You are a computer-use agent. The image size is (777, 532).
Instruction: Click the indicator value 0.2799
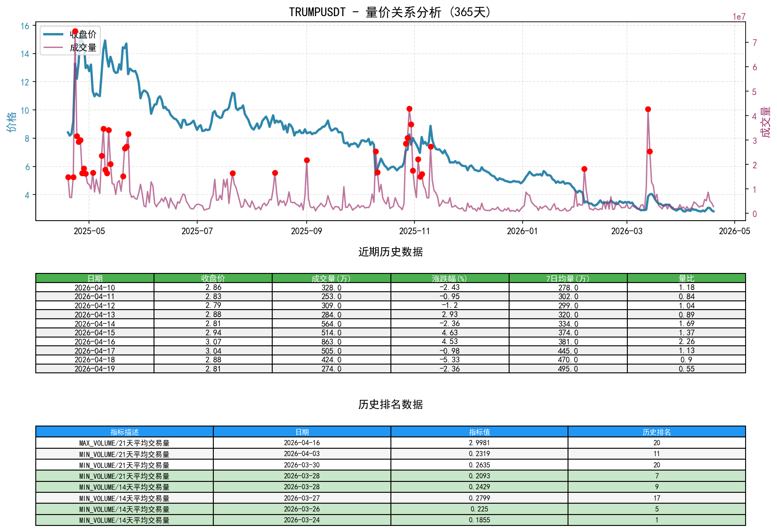(479, 498)
